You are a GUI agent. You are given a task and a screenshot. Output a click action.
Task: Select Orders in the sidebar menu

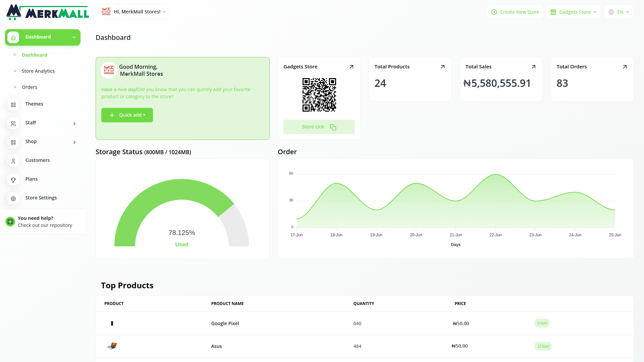pyautogui.click(x=30, y=87)
